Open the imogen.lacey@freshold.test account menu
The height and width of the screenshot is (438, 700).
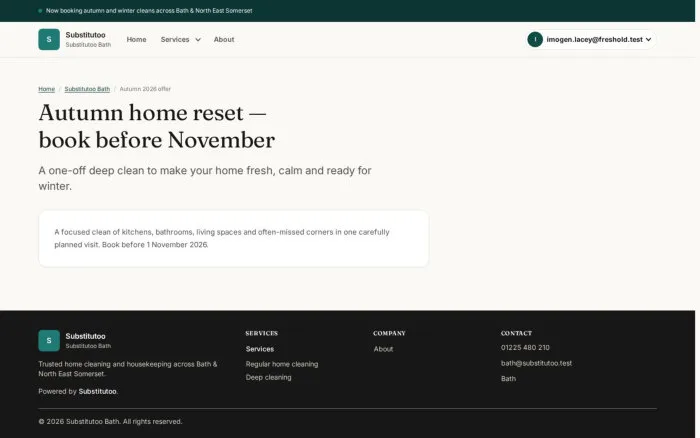click(591, 39)
